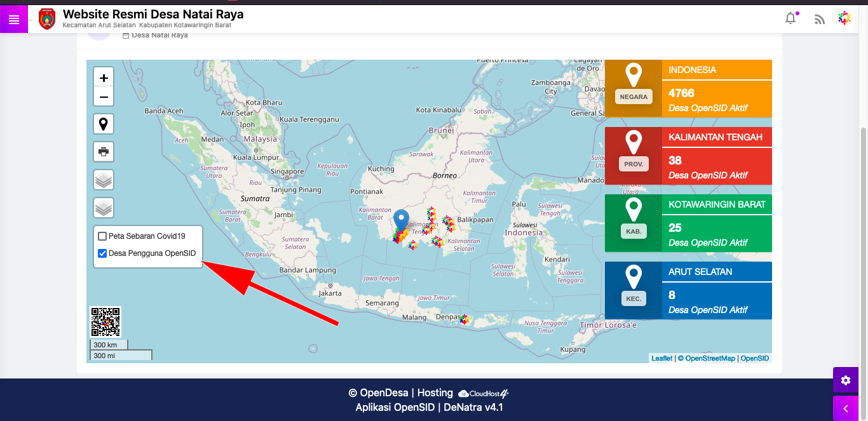Viewport: 868px width, 421px height.
Task: Click the KALIMANTAN TENGAH card heading
Action: pyautogui.click(x=715, y=137)
